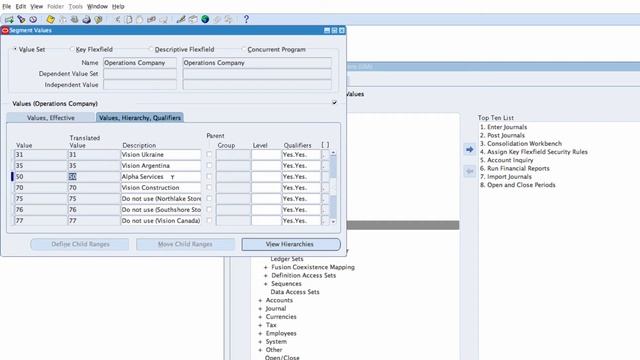This screenshot has height=360, width=640.
Task: Click the Window Help question mark icon
Action: point(246,19)
